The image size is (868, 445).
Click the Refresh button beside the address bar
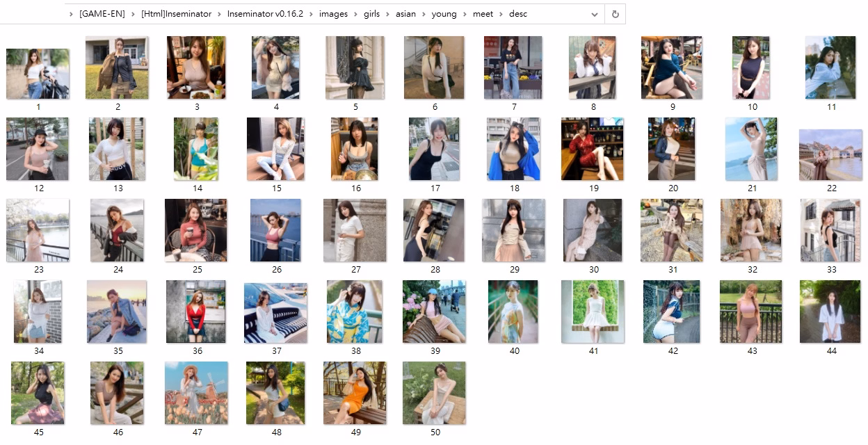[615, 14]
